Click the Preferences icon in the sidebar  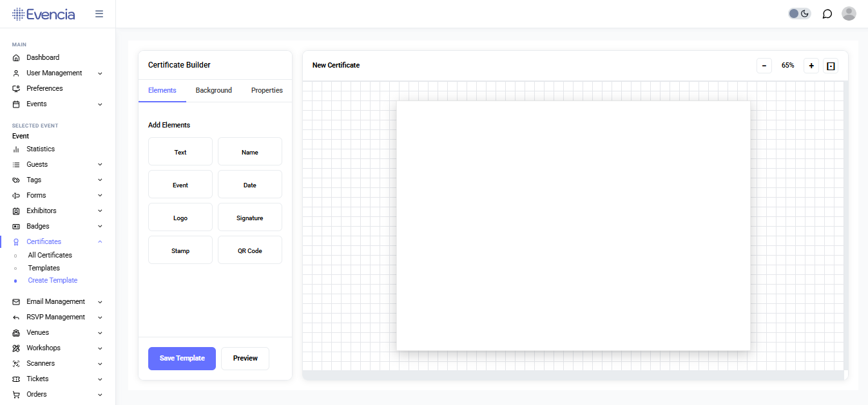15,88
